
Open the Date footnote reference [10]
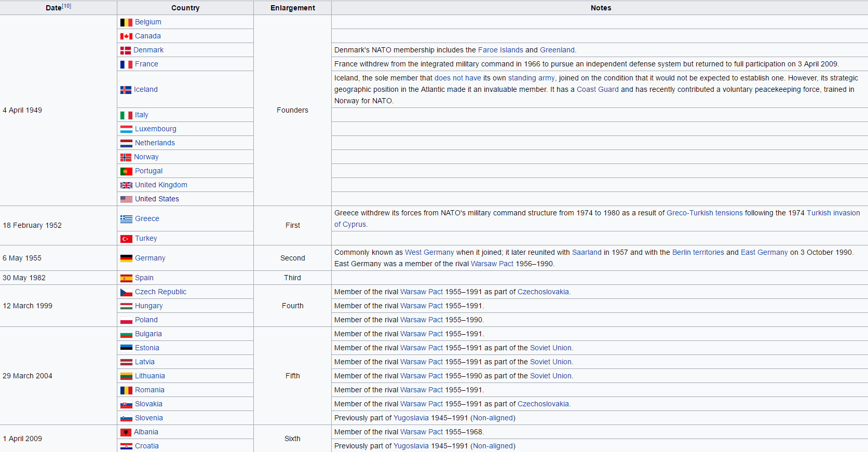click(x=66, y=6)
